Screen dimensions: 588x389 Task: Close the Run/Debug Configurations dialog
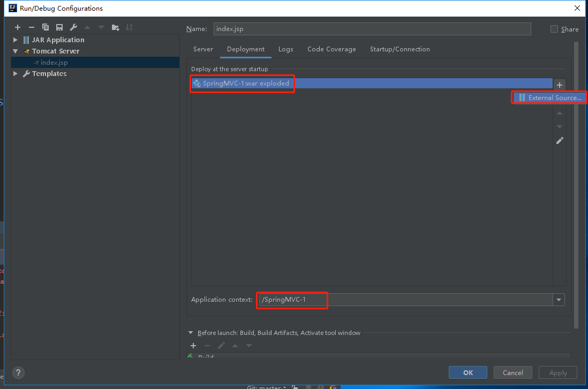577,8
